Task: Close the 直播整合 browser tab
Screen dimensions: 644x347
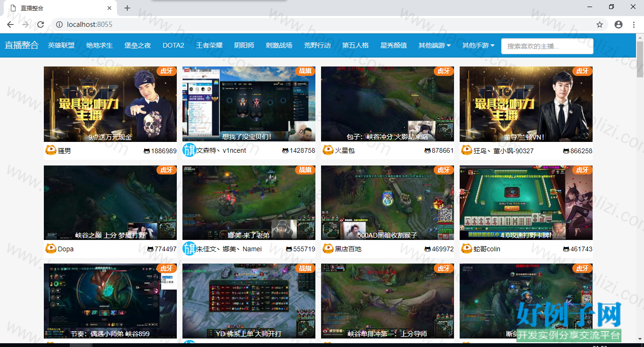Action: [x=109, y=8]
